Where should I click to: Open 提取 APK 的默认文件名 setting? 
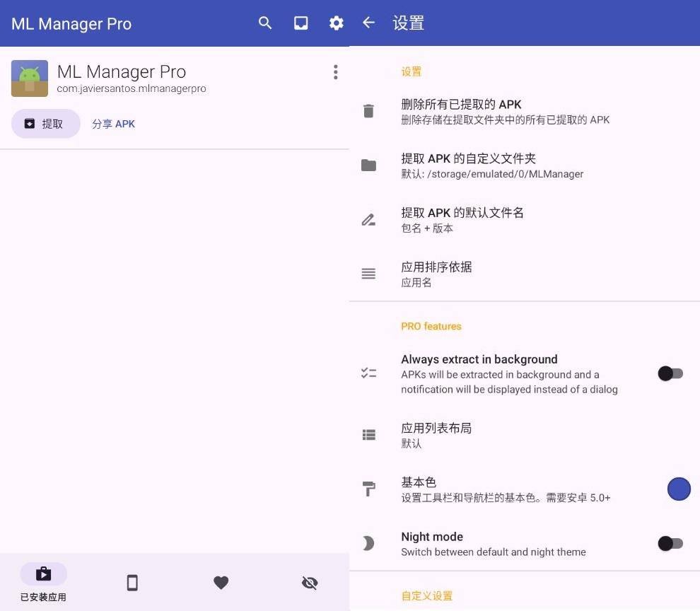point(462,219)
